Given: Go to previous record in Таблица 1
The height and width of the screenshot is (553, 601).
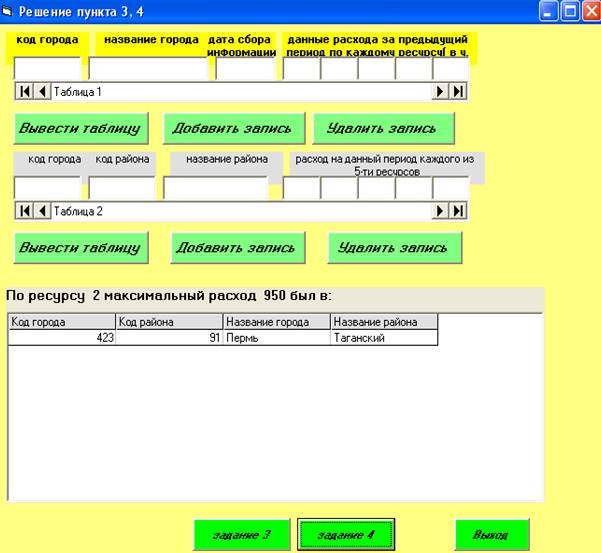Looking at the screenshot, I should pyautogui.click(x=41, y=91).
